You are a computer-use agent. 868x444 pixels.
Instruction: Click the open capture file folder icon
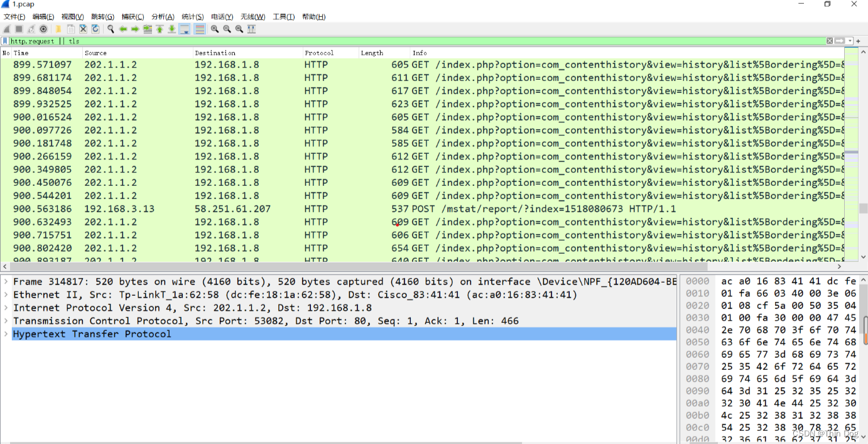tap(58, 29)
